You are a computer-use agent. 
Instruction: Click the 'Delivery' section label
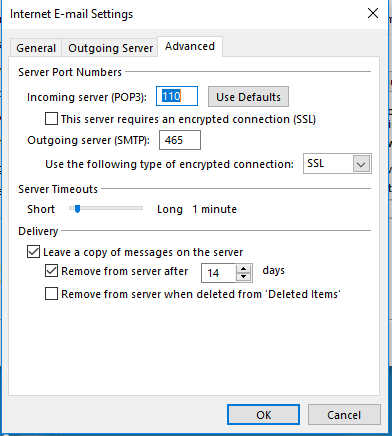(38, 231)
